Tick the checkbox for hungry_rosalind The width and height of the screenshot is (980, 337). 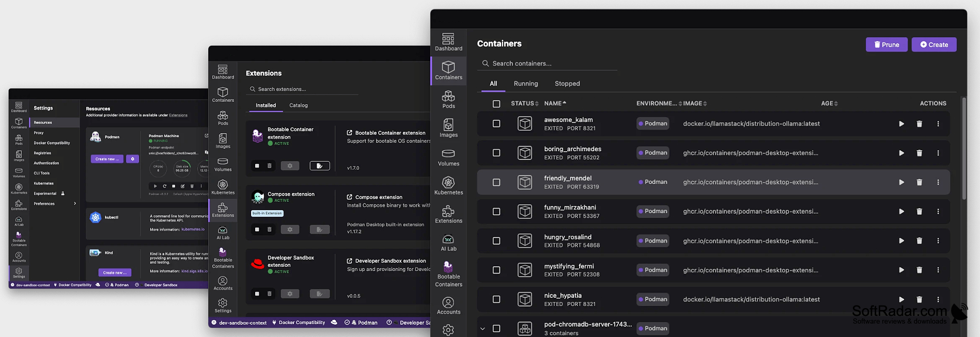click(x=496, y=241)
